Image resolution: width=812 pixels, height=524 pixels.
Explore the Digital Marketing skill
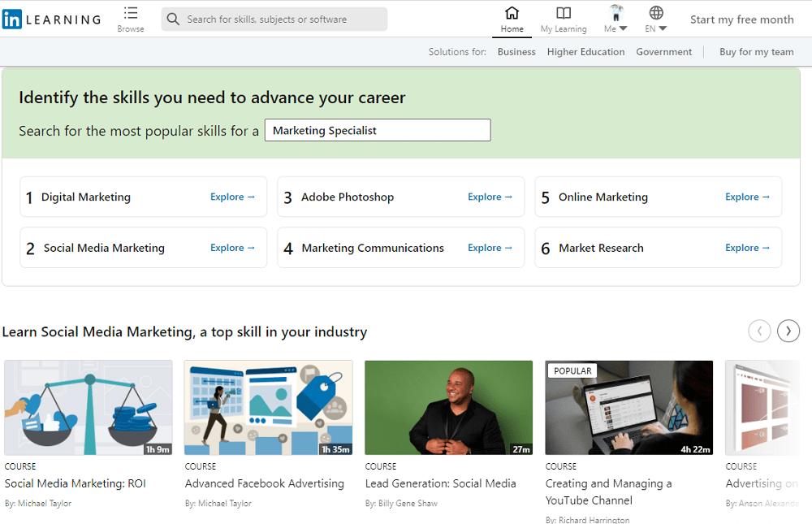233,197
